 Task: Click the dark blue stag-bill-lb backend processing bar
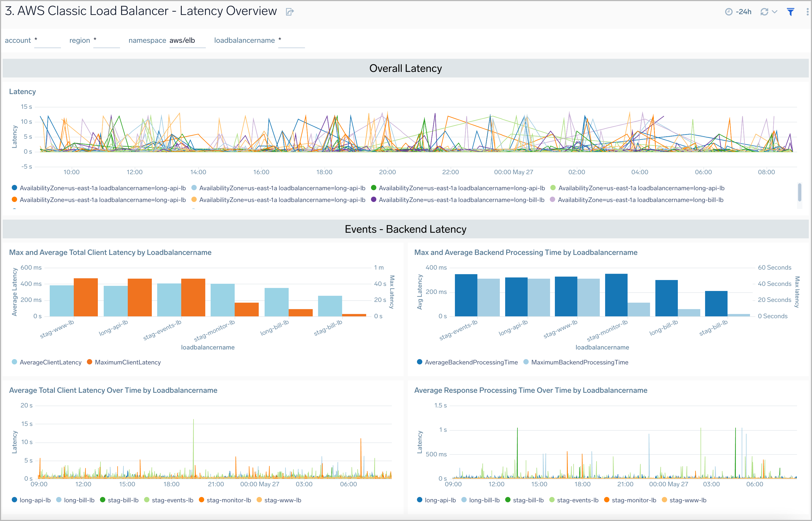coord(716,304)
